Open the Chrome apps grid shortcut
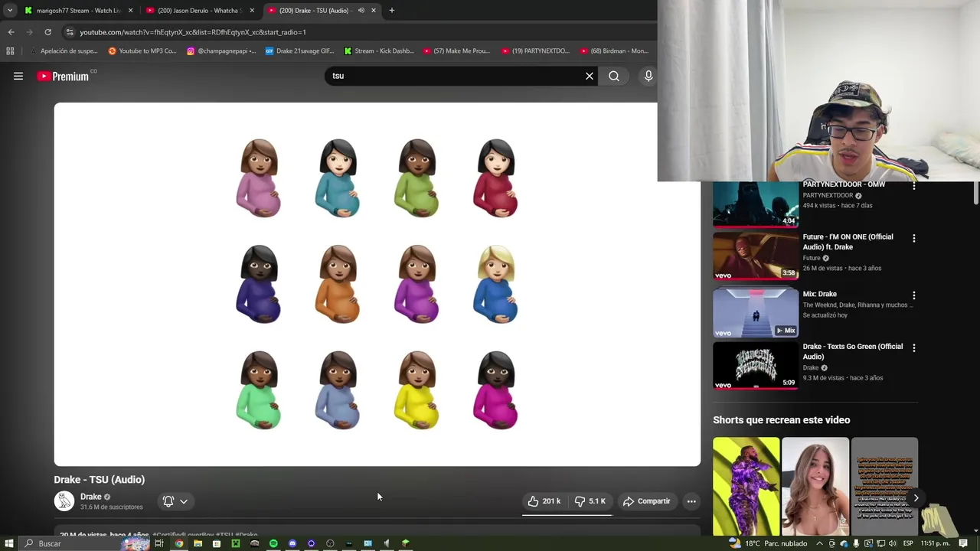This screenshot has width=980, height=551. point(10,51)
